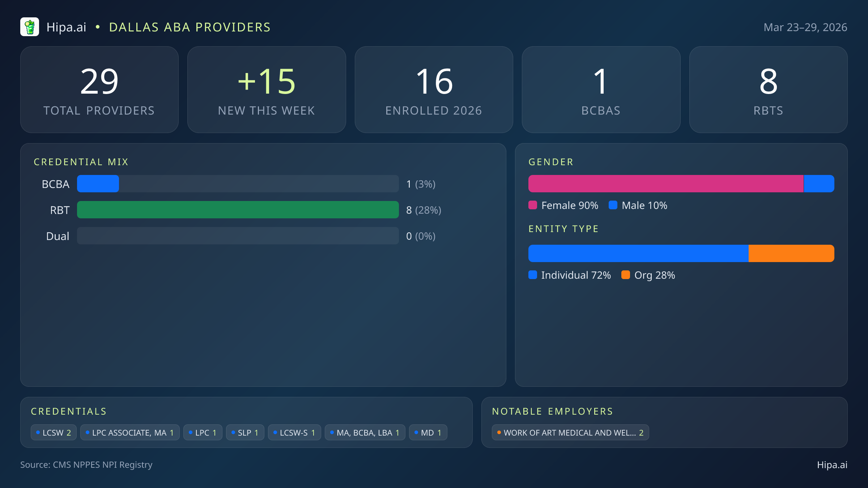Click the Total Providers stat card
The image size is (868, 488).
(99, 90)
